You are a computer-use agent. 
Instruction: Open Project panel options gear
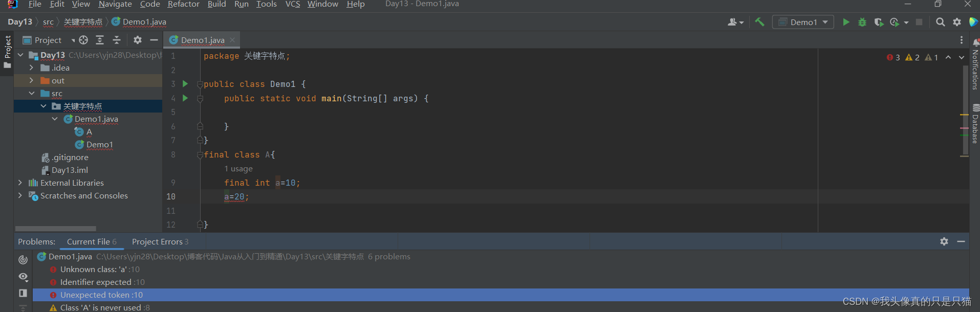pyautogui.click(x=138, y=40)
